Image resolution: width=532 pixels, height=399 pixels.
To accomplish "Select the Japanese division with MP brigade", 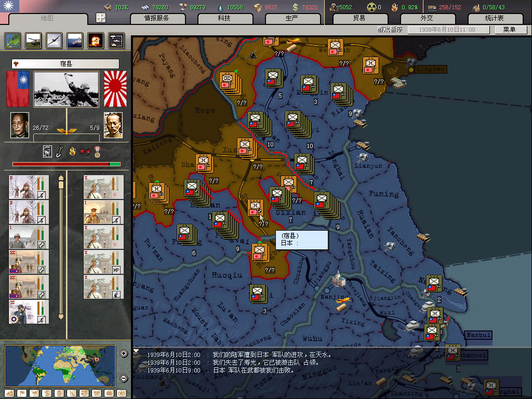I will pos(103,262).
